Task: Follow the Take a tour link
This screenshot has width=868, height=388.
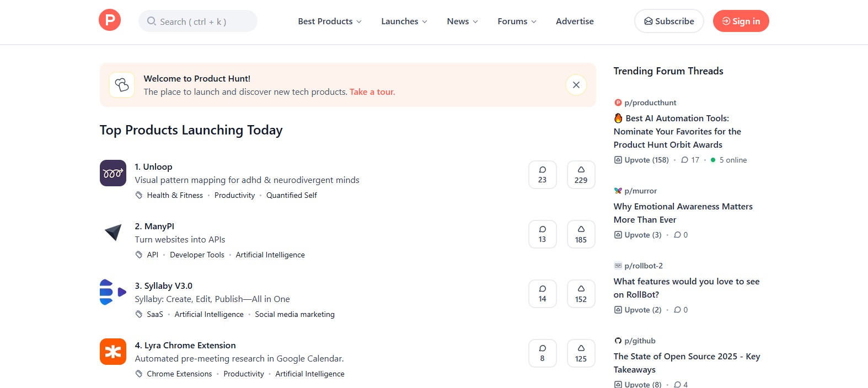Action: coord(372,92)
